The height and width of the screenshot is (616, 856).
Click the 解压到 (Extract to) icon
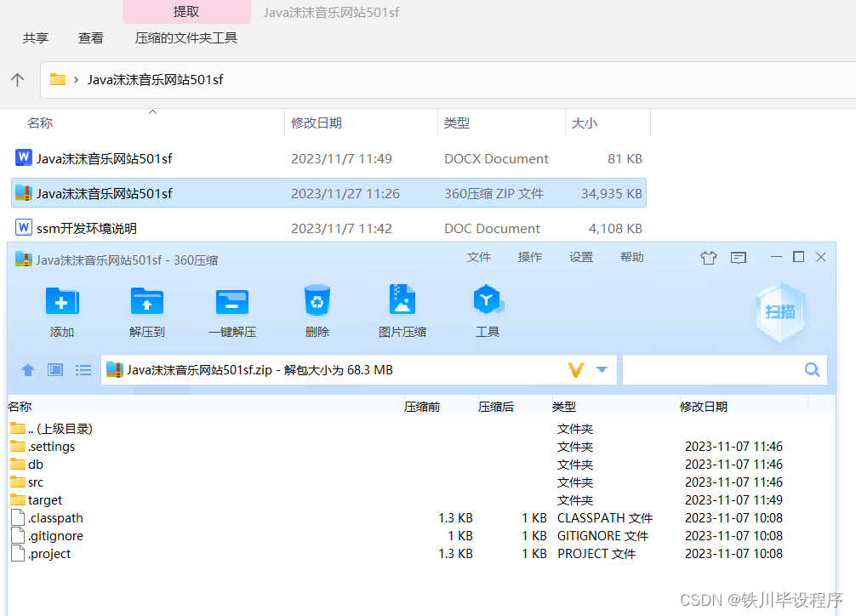pos(147,301)
